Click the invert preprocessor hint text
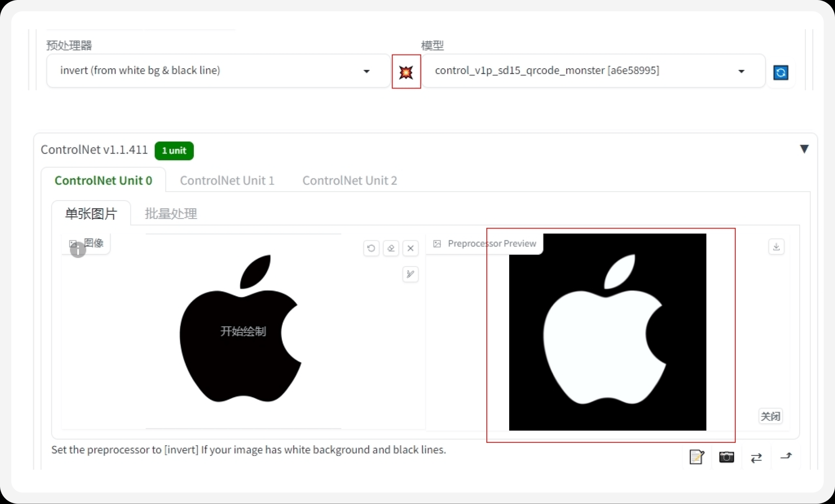The height and width of the screenshot is (504, 835). tap(249, 450)
